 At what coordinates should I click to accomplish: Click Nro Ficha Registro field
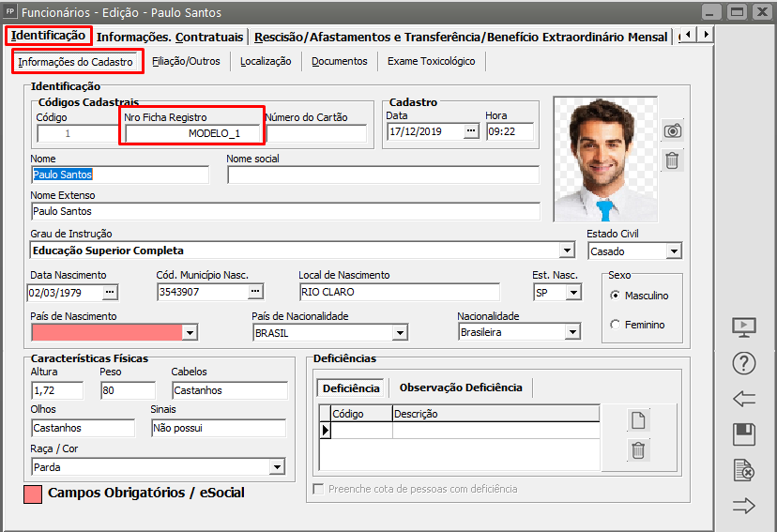(192, 133)
